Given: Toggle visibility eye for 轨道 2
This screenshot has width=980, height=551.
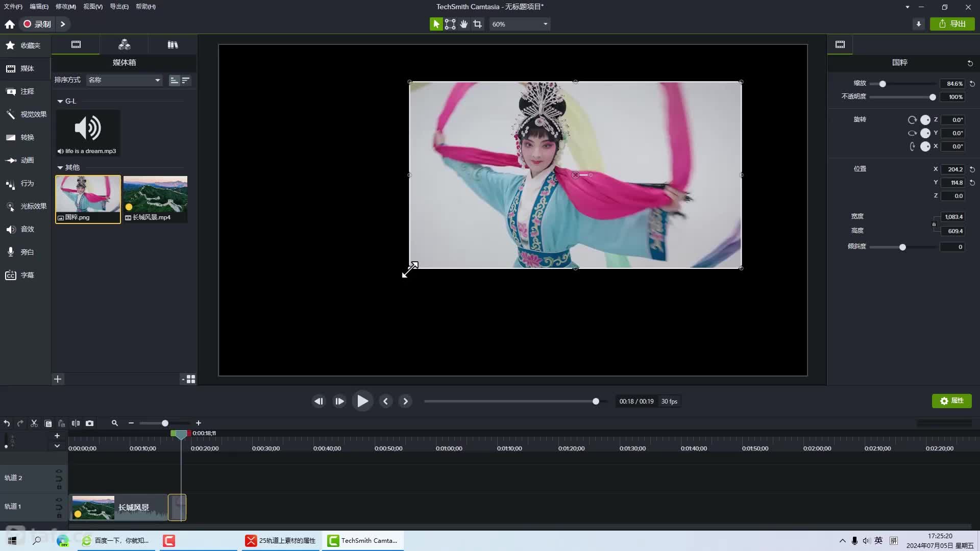Looking at the screenshot, I should tap(59, 471).
